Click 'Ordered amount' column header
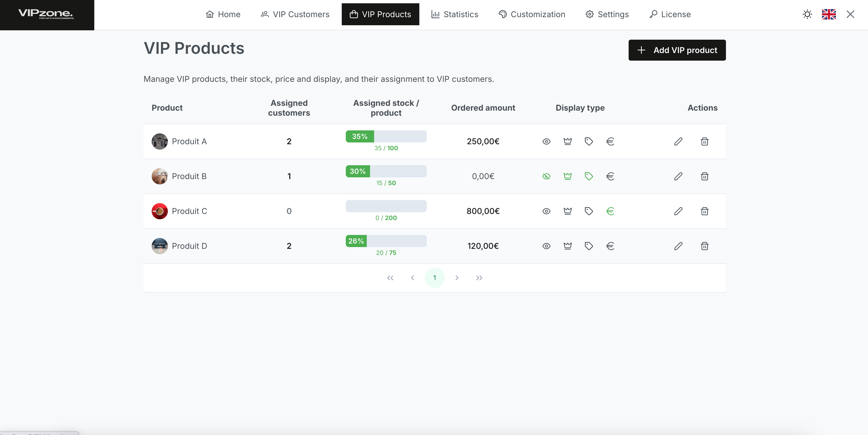868x435 pixels. pos(483,108)
